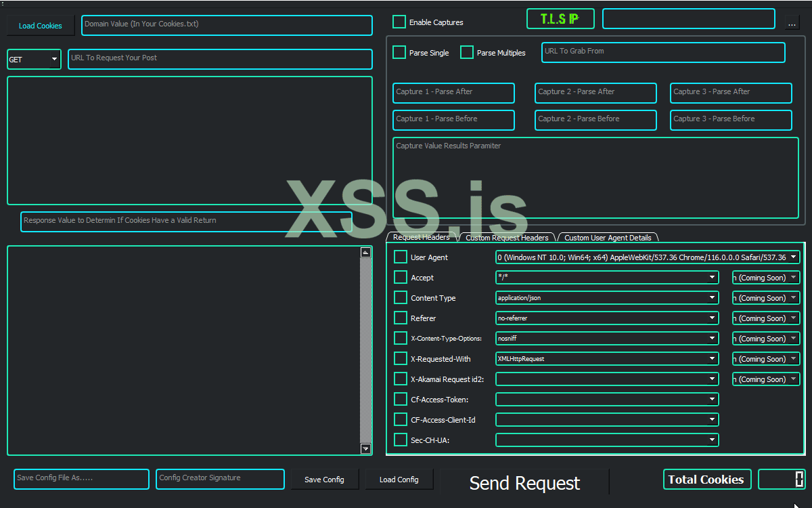This screenshot has height=508, width=812.
Task: Click Capture 1 - Parse Before field
Action: 453,120
